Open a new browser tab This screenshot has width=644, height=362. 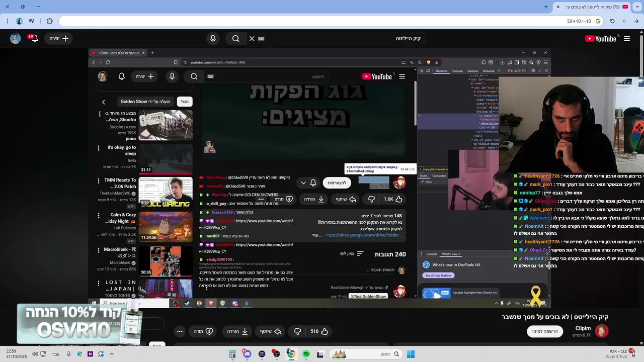tap(546, 7)
